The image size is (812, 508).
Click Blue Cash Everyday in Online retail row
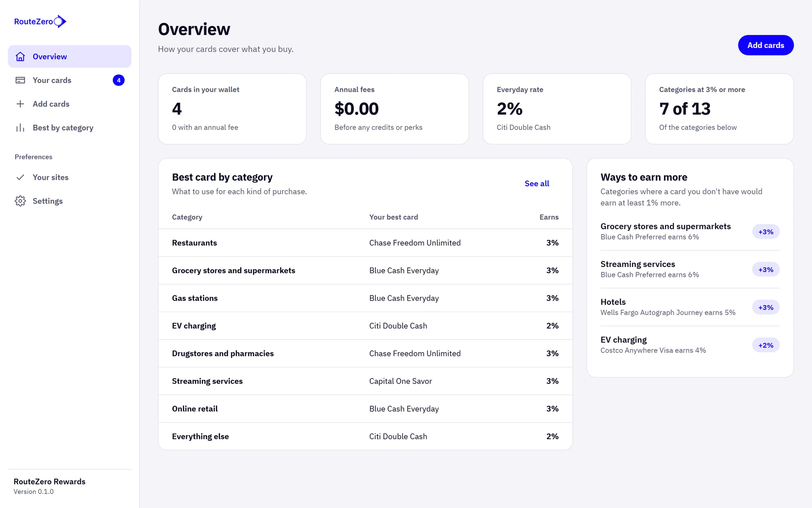(x=404, y=409)
